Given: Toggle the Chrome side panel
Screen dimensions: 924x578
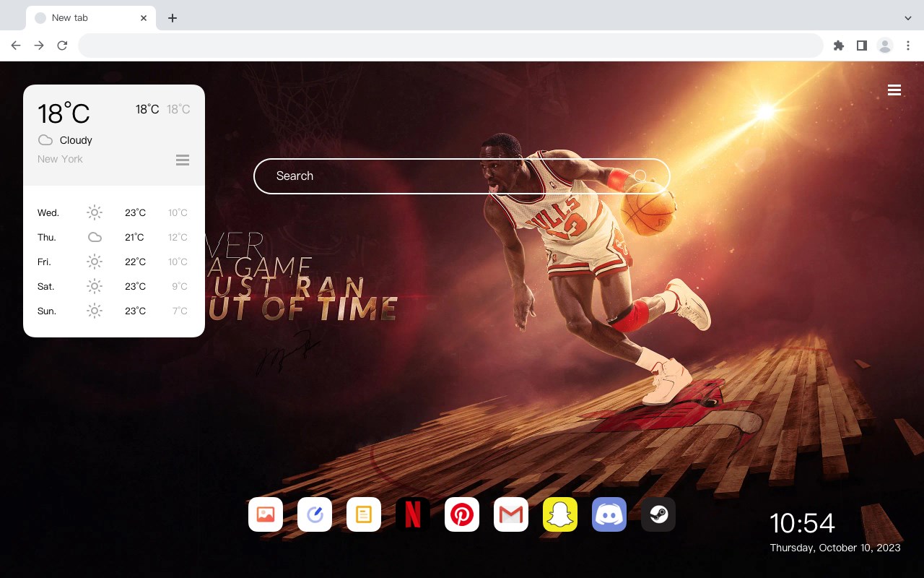Looking at the screenshot, I should [861, 46].
